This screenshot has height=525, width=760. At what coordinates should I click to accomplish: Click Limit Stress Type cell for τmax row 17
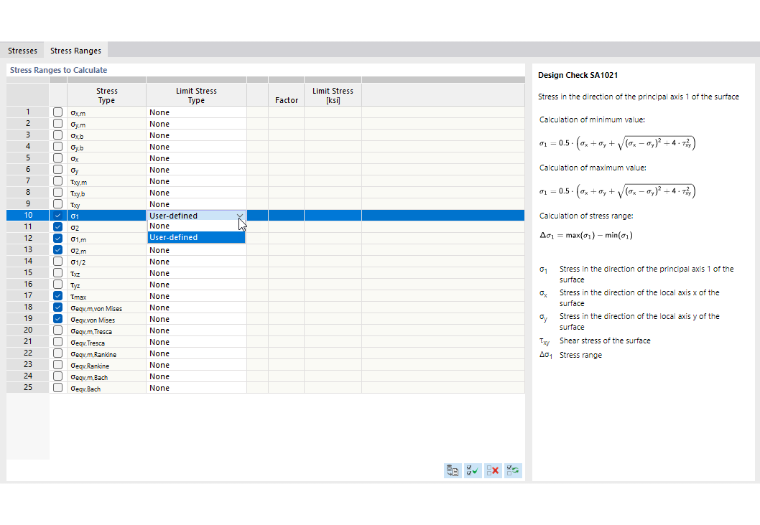(x=196, y=296)
